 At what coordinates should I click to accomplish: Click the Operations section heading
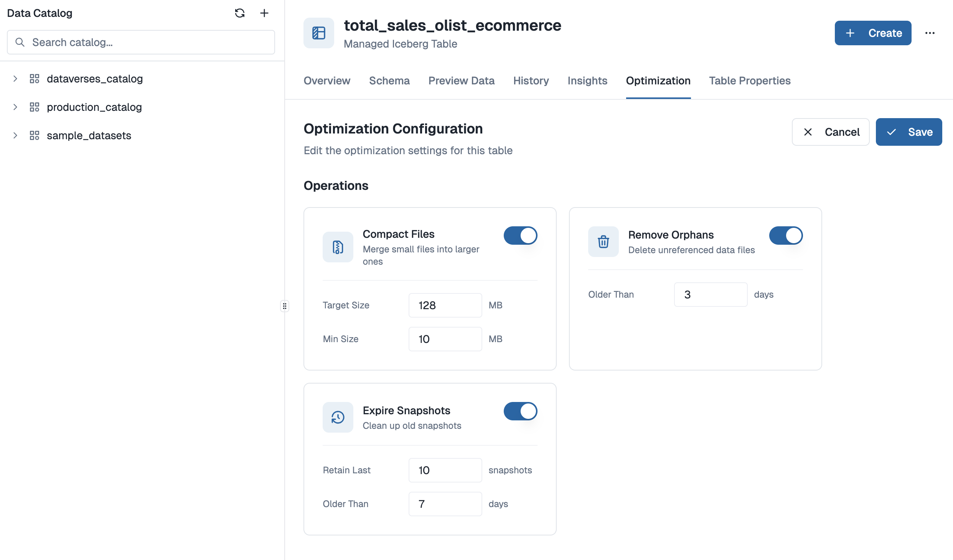(x=336, y=186)
